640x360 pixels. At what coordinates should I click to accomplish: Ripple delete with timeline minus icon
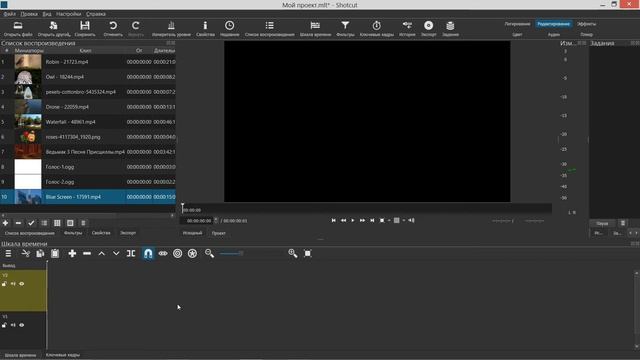[87, 253]
